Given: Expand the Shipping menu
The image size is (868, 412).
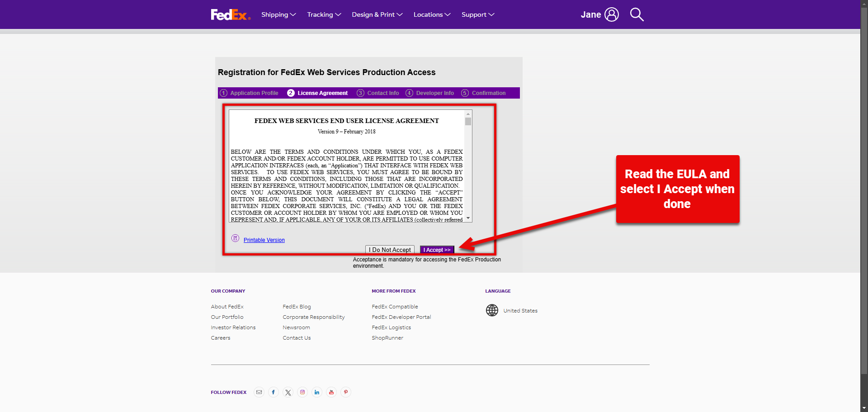Looking at the screenshot, I should click(278, 14).
